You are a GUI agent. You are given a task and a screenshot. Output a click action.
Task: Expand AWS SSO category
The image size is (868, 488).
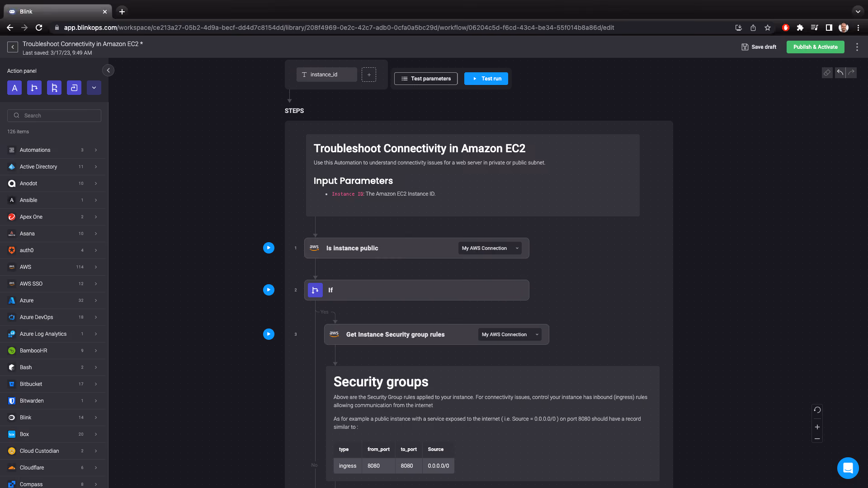52,284
